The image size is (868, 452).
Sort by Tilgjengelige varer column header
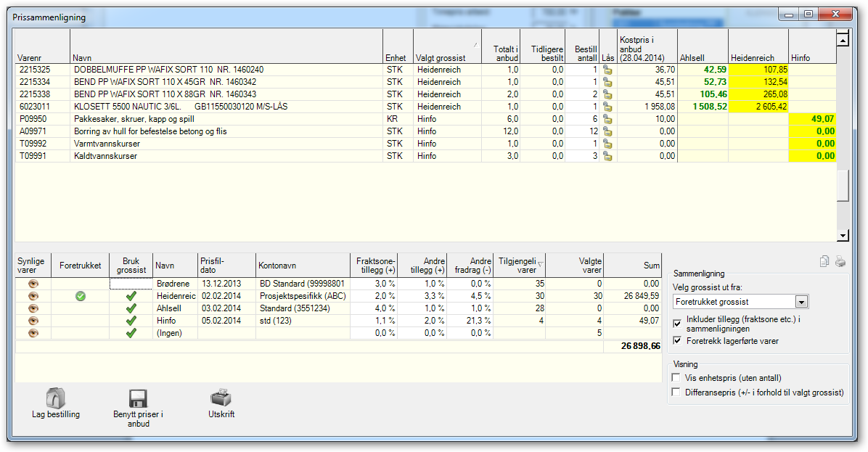pyautogui.click(x=519, y=266)
